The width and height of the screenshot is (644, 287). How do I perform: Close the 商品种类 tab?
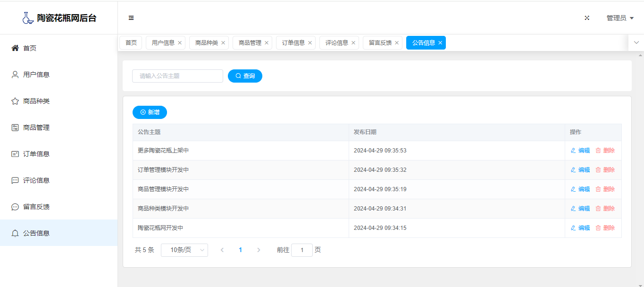[223, 43]
